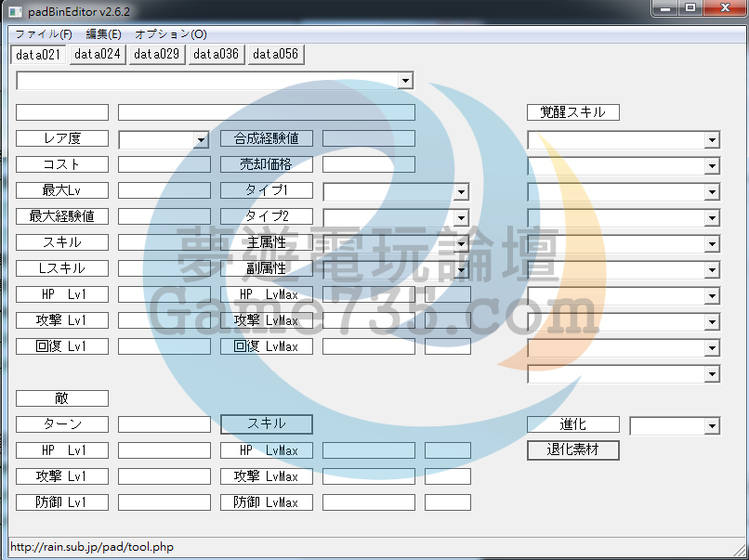Switch to the data029 tab
This screenshot has width=749, height=560.
(156, 54)
